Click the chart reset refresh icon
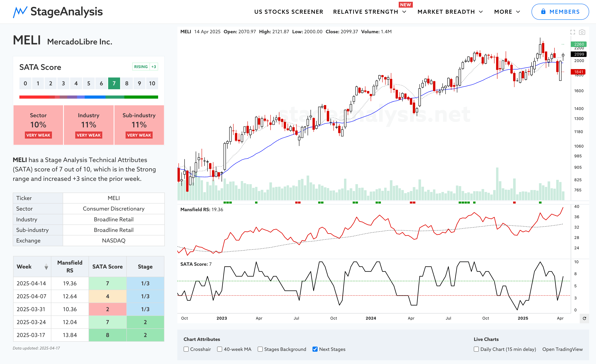596x364 pixels. [x=584, y=318]
